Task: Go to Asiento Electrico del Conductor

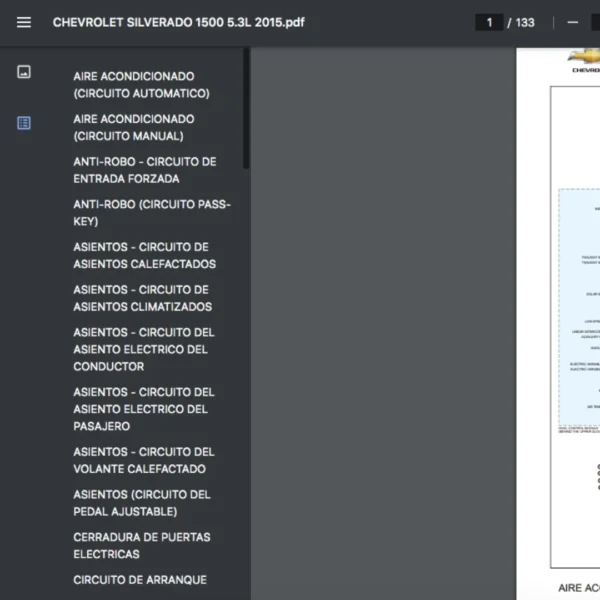Action: (144, 349)
